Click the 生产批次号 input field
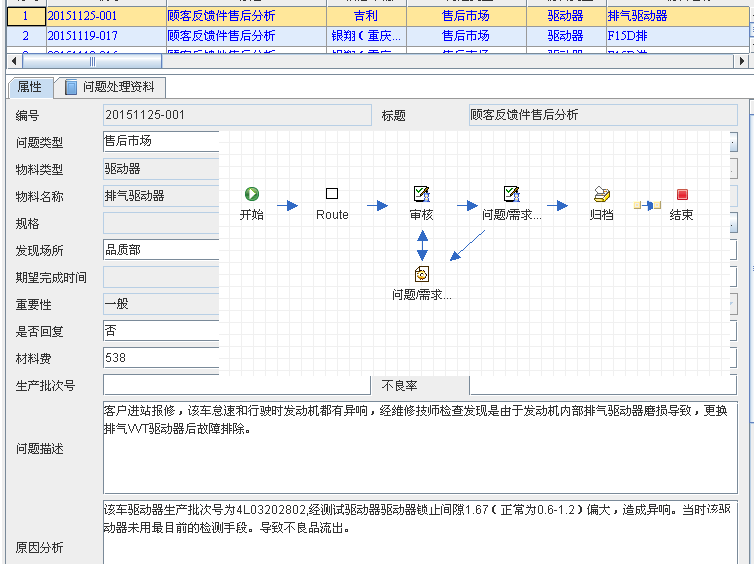This screenshot has height=564, width=754. pos(237,385)
